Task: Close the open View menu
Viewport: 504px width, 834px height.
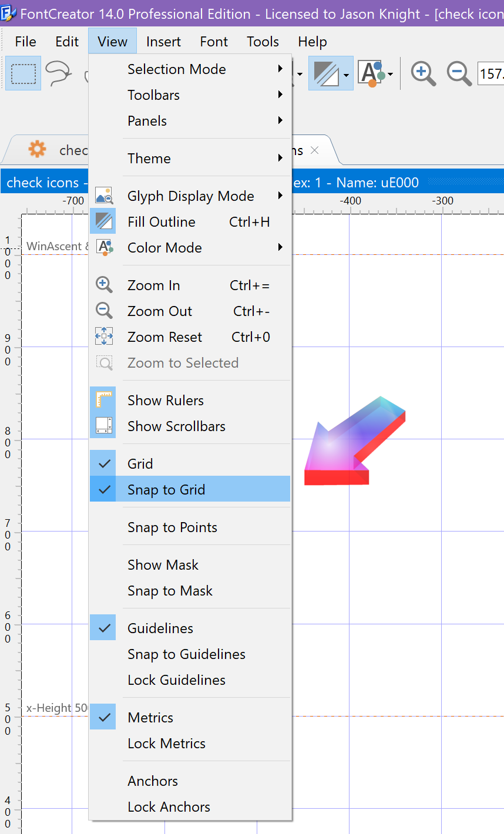Action: (112, 42)
